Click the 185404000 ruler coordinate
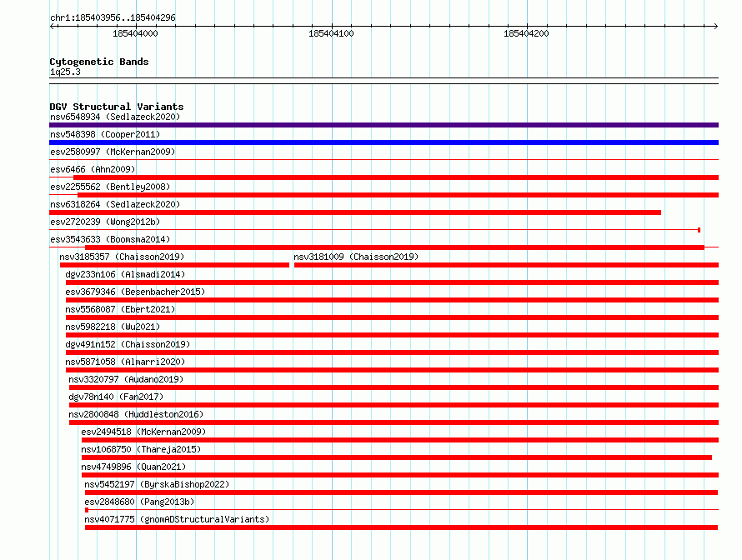742x560 pixels. click(135, 33)
